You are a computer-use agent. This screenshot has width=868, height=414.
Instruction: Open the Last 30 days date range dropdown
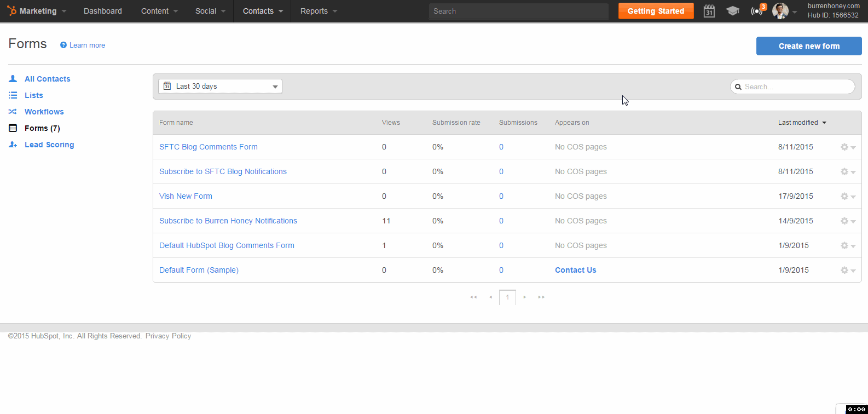(220, 87)
